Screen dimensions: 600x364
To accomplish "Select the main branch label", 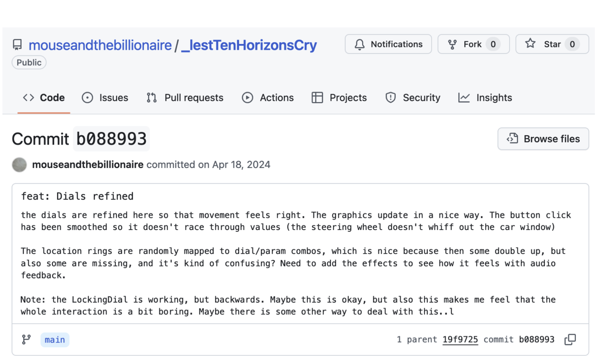I will 55,340.
